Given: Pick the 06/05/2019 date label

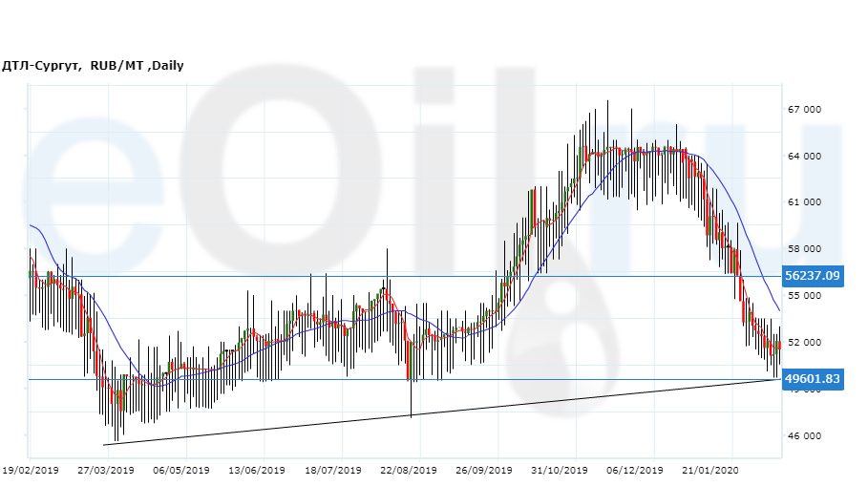Looking at the screenshot, I should tap(180, 470).
